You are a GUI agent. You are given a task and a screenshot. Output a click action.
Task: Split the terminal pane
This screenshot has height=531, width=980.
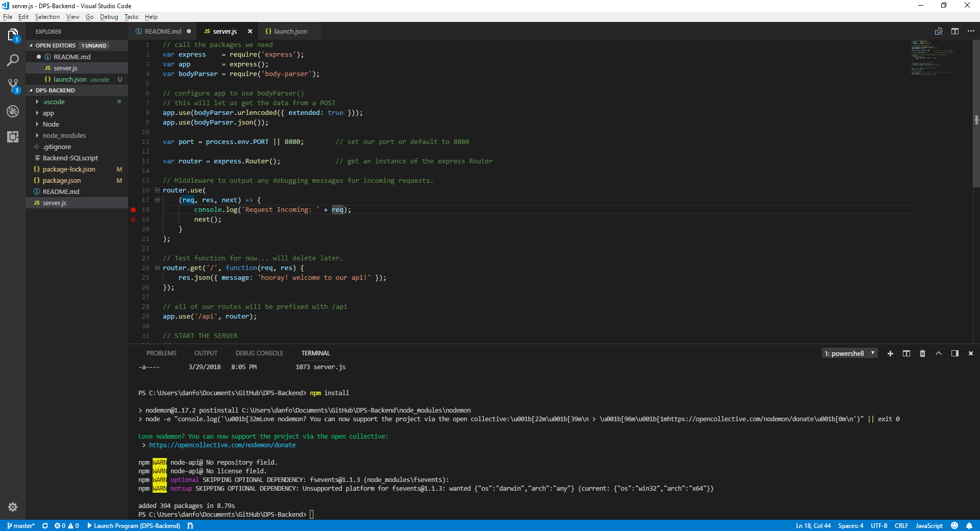point(906,353)
